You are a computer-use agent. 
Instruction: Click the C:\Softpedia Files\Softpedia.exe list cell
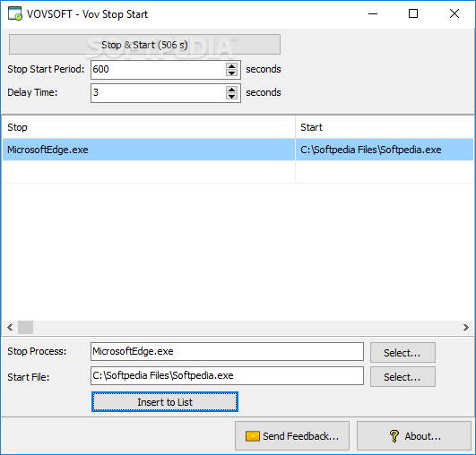pos(385,150)
